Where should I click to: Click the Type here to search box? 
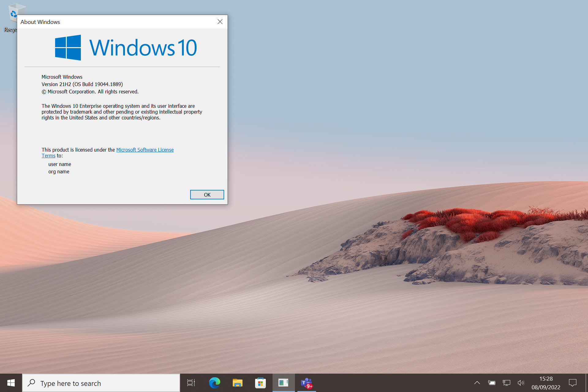(x=101, y=383)
